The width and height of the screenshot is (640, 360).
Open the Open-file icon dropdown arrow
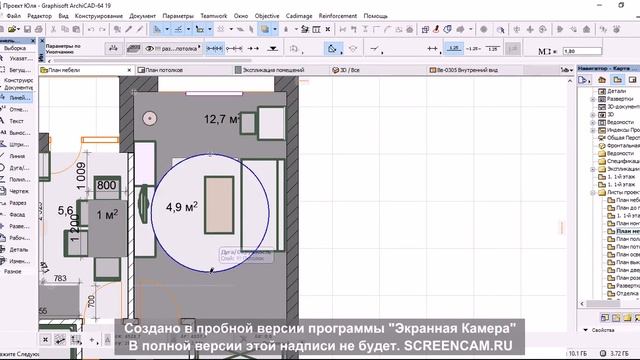(x=19, y=29)
